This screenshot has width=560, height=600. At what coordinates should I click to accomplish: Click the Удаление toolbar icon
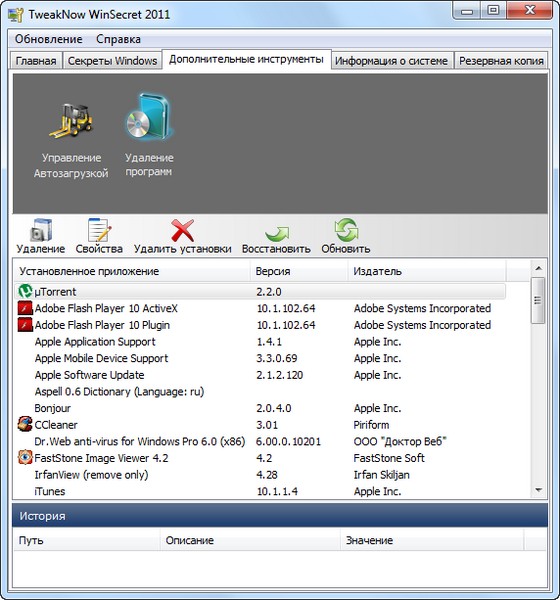(41, 230)
